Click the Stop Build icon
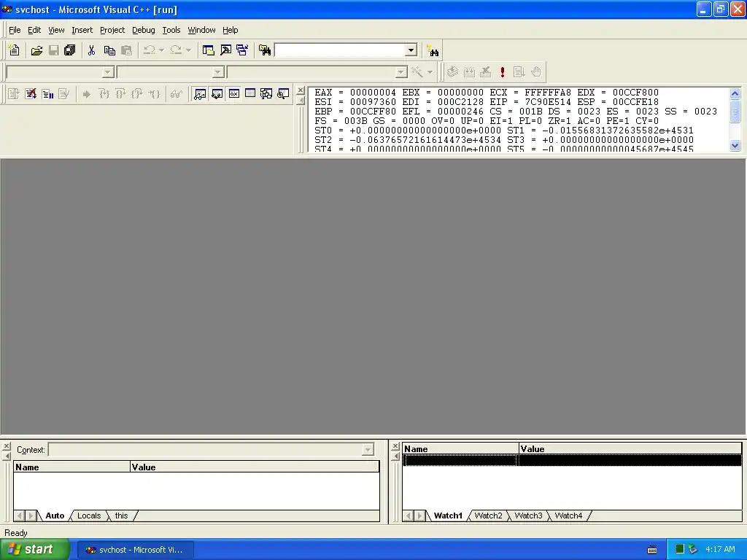 click(x=485, y=72)
